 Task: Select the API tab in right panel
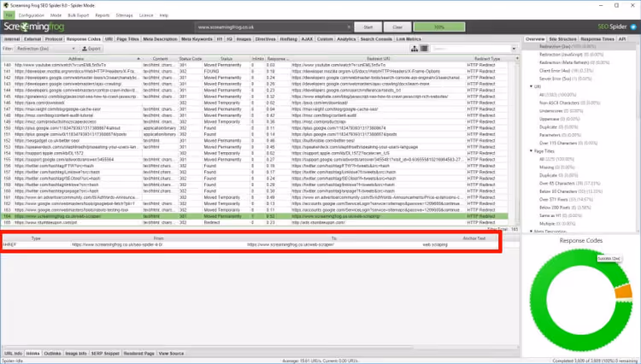pos(622,39)
